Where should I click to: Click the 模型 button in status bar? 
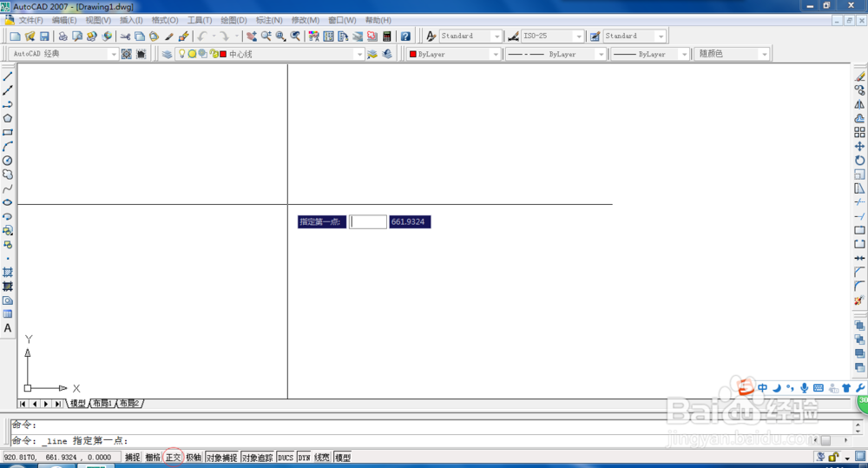click(343, 458)
